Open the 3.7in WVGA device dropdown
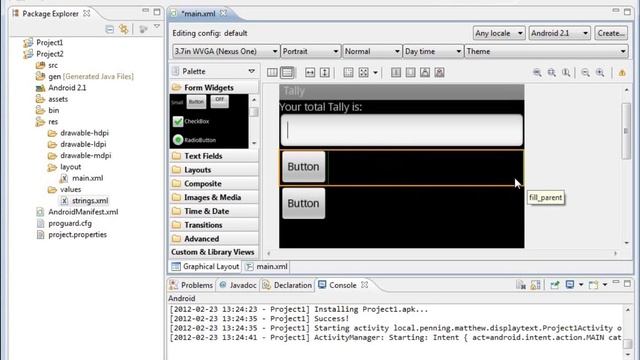 tap(226, 51)
